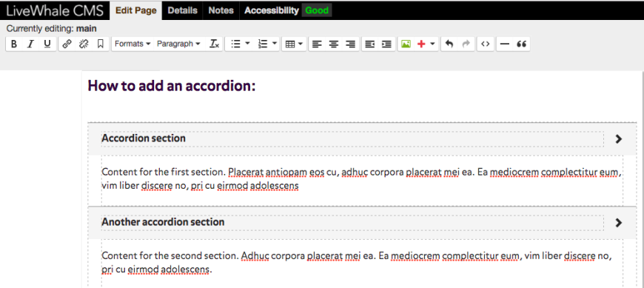
Task: Click content text of first section
Action: [361, 178]
